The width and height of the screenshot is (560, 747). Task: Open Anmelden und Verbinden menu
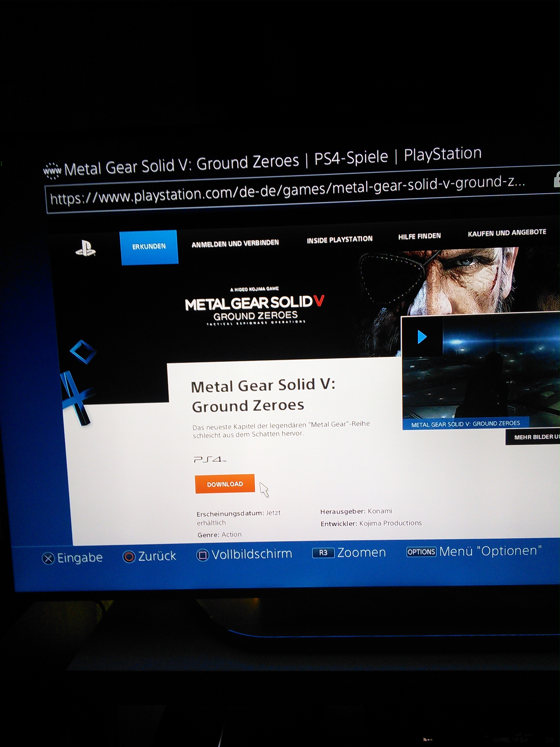[235, 244]
